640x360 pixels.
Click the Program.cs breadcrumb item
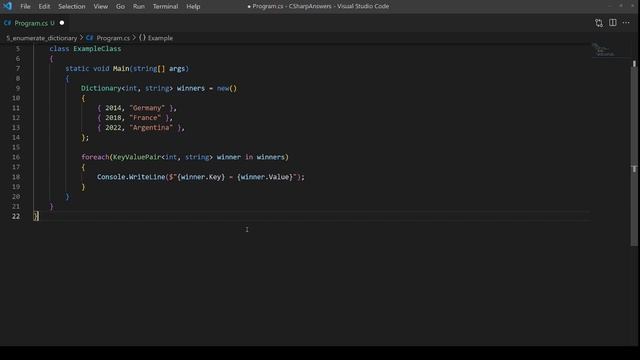click(x=113, y=38)
